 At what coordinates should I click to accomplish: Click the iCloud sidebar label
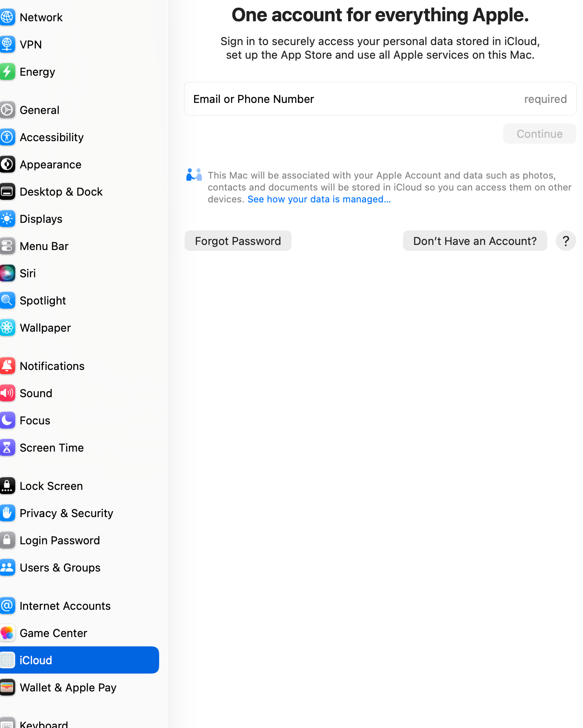coord(36,660)
